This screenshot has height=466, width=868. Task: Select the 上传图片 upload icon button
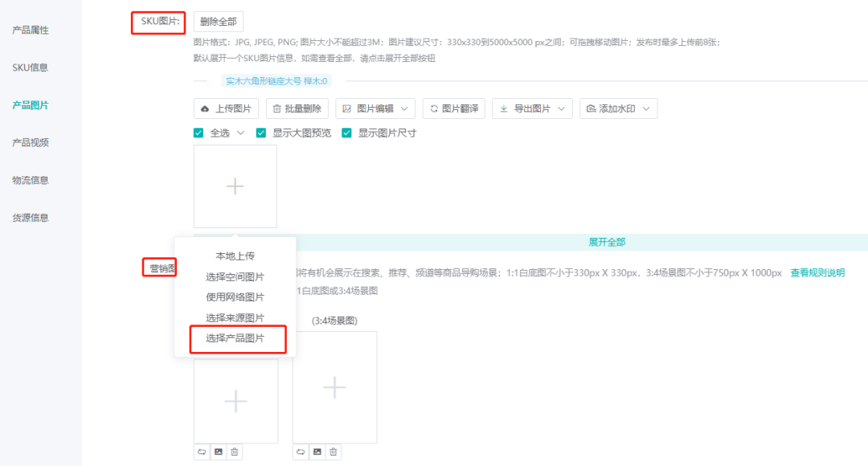(205, 108)
